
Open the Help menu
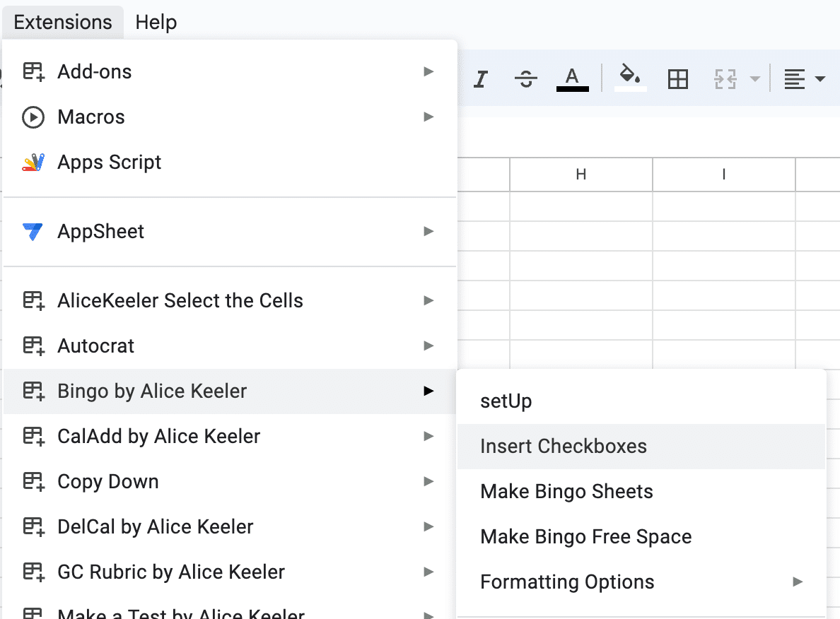(155, 22)
